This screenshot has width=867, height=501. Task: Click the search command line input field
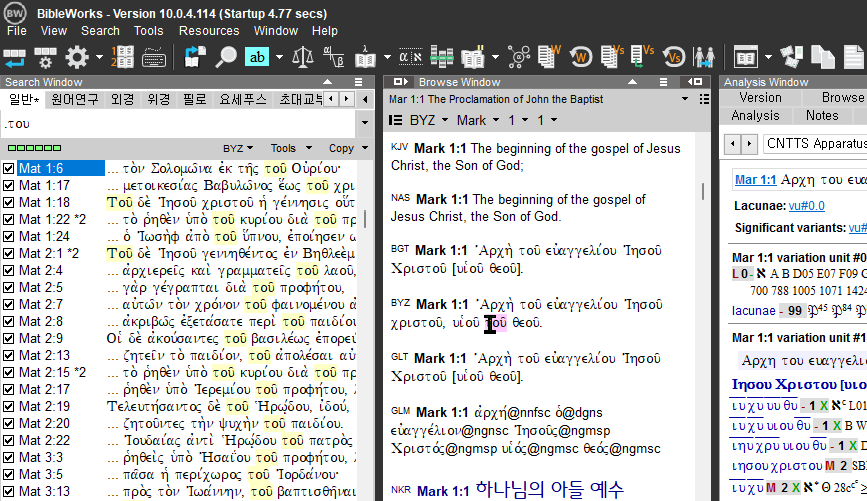(x=179, y=123)
